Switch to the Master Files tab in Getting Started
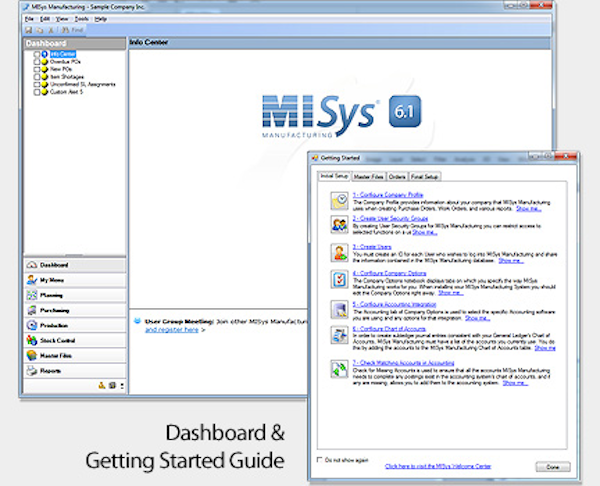 (x=368, y=177)
